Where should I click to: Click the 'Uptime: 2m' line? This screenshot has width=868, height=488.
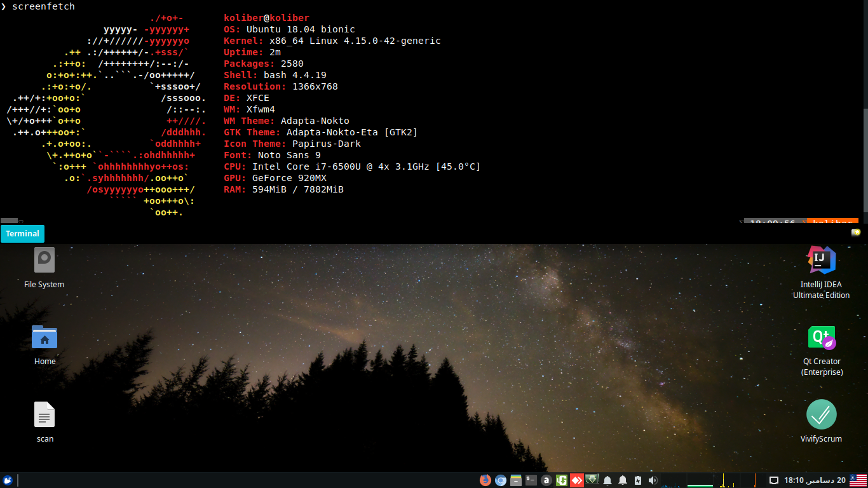252,52
